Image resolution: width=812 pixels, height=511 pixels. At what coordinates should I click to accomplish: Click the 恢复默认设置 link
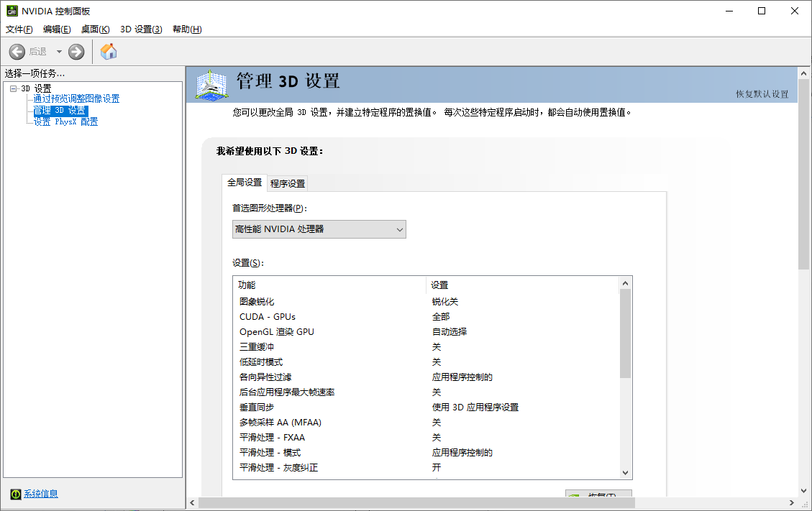[x=762, y=94]
